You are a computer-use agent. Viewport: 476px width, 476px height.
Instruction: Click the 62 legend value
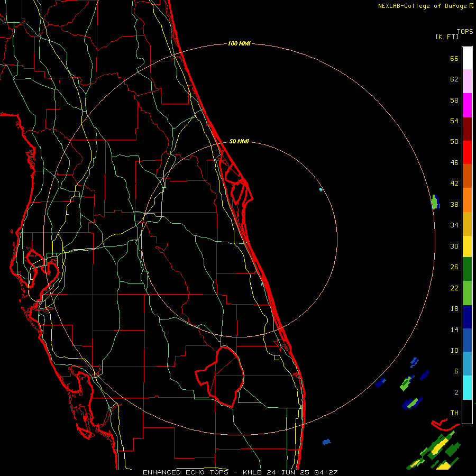point(454,79)
